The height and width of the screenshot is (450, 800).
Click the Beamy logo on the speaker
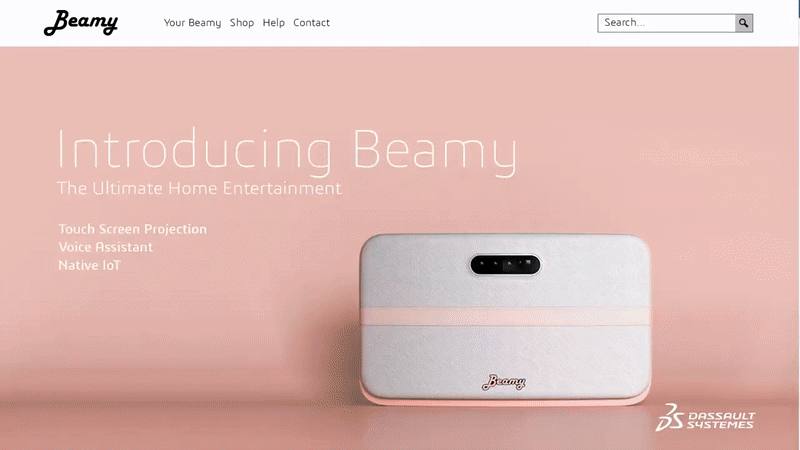point(504,382)
